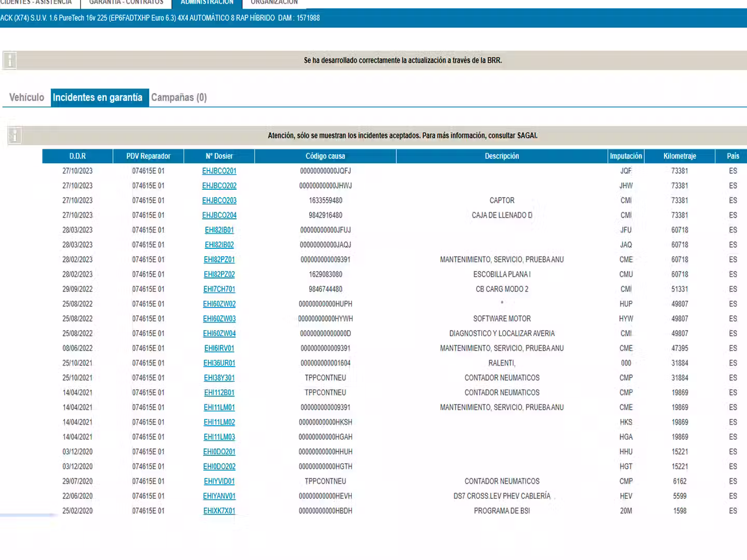This screenshot has width=747, height=560.
Task: Switch to the Campañas (0) tab
Action: (179, 97)
